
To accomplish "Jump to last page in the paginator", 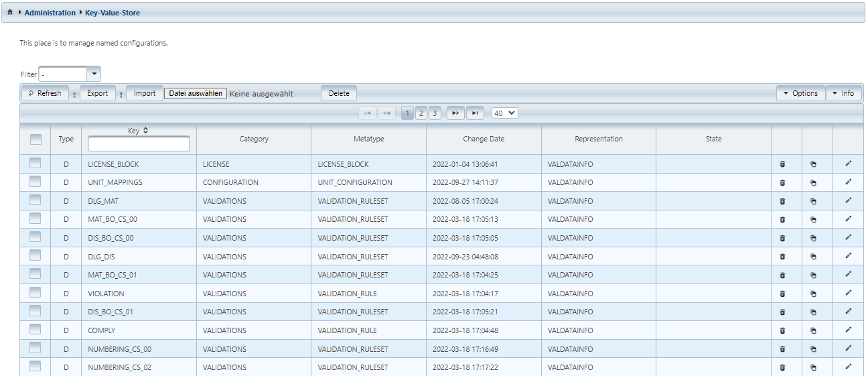I will click(x=475, y=113).
